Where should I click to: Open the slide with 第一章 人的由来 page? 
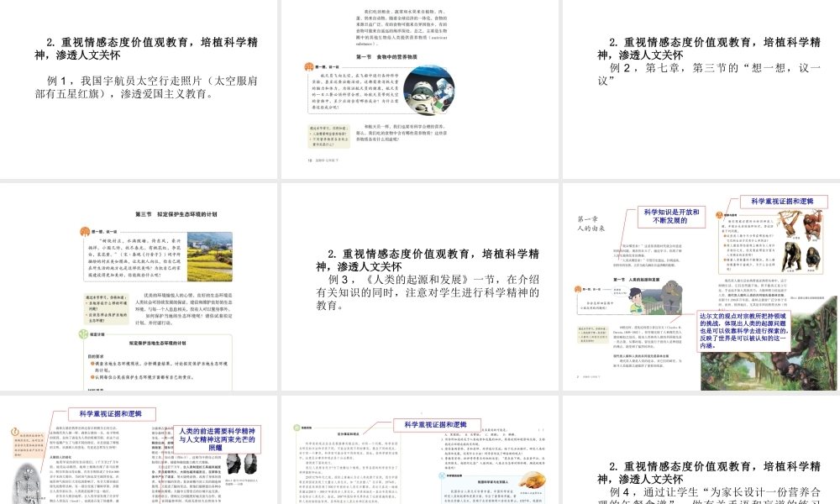tap(701, 287)
